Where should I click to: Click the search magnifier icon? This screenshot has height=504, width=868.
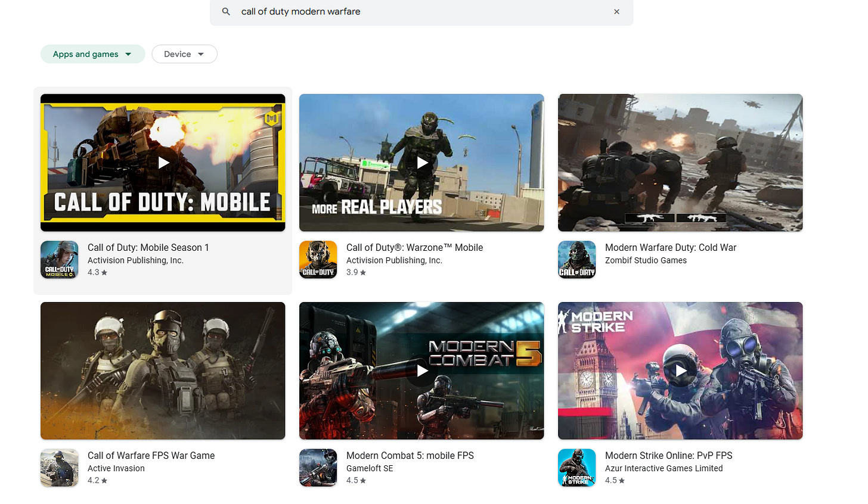(226, 11)
